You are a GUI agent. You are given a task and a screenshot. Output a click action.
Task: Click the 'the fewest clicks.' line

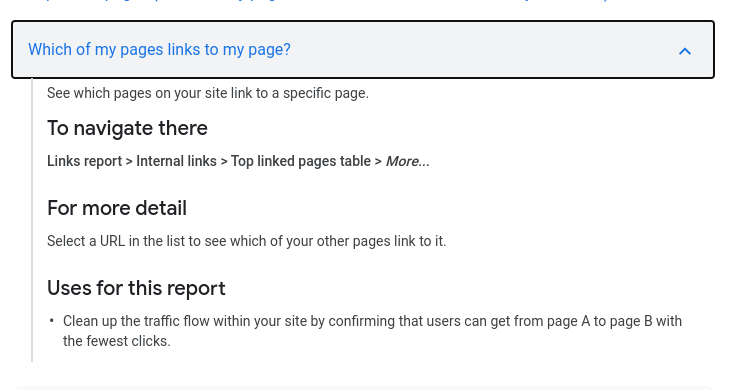click(x=117, y=341)
